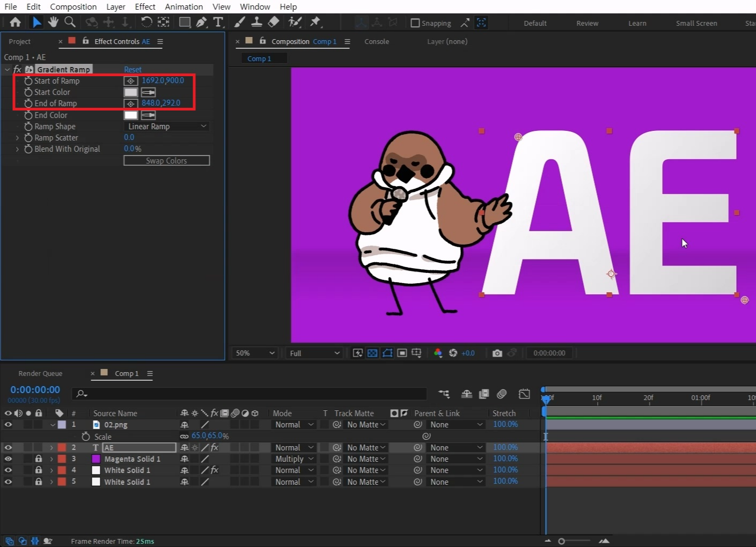Toggle Scale stopwatch for 02.png
The width and height of the screenshot is (756, 547).
[85, 437]
